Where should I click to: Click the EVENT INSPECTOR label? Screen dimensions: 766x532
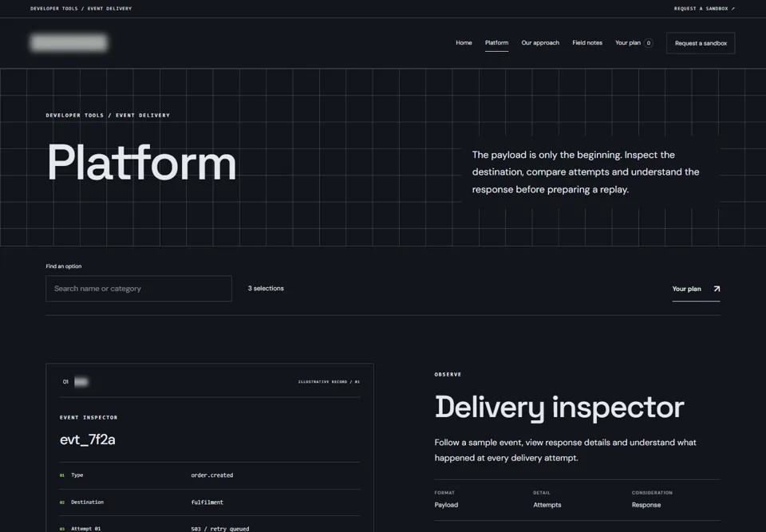point(89,417)
